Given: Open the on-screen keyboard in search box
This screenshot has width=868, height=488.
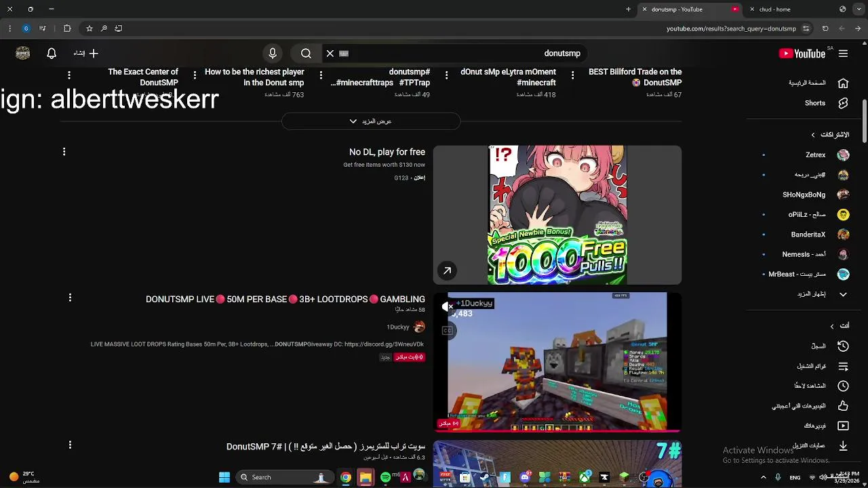Looking at the screenshot, I should [x=344, y=54].
